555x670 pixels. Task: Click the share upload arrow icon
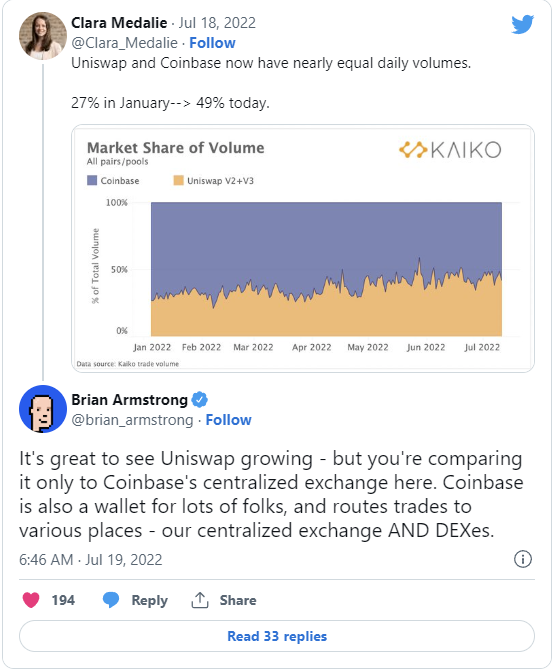[200, 600]
